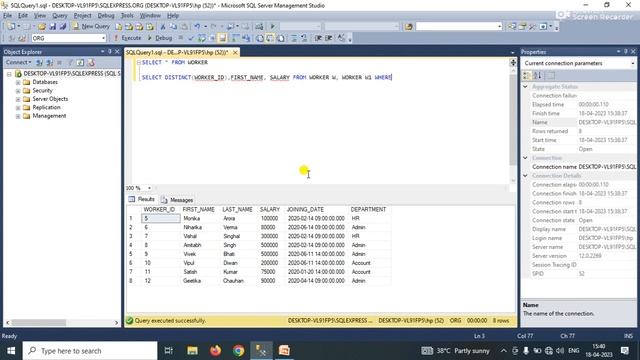Open Google Chrome from the taskbar

[x=238, y=351]
